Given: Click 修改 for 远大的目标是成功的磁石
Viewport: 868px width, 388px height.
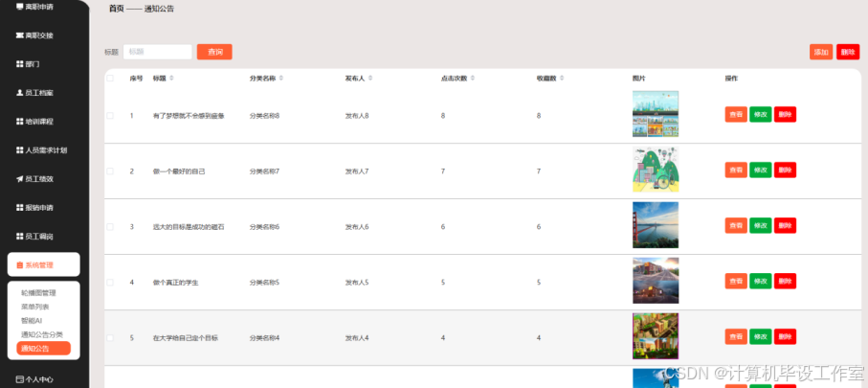Looking at the screenshot, I should coord(761,225).
